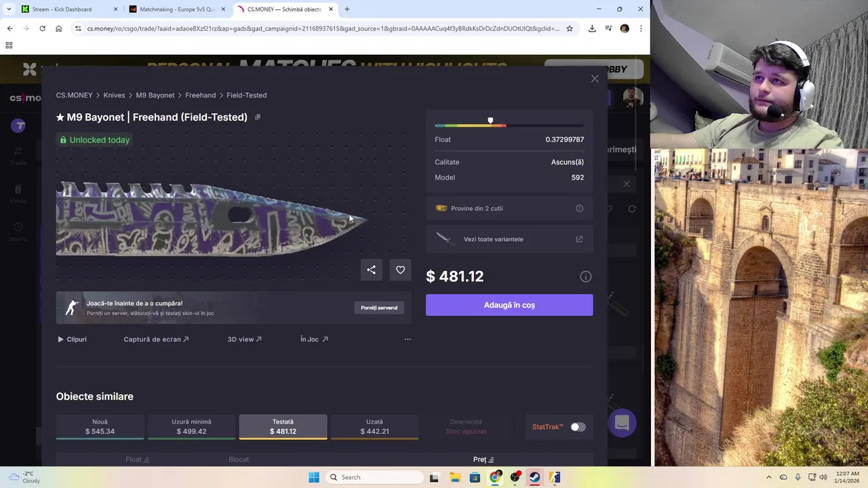
Task: Open Steam from taskbar
Action: [x=535, y=477]
